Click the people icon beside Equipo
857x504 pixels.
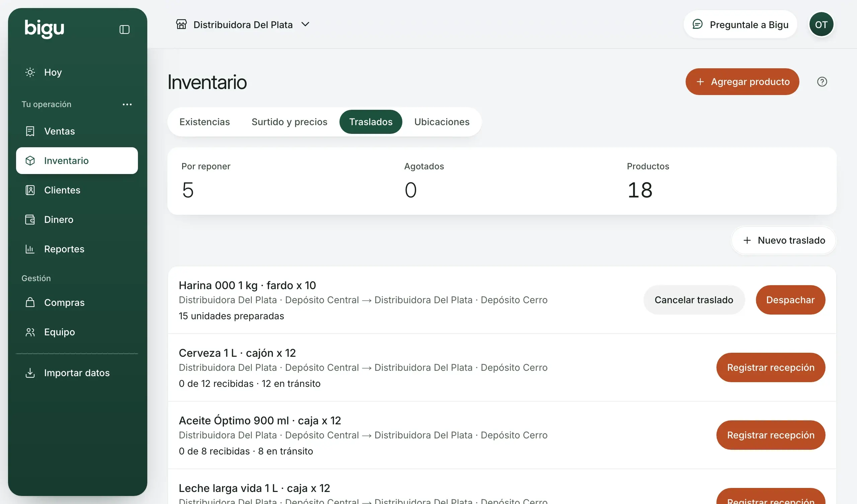pos(30,332)
